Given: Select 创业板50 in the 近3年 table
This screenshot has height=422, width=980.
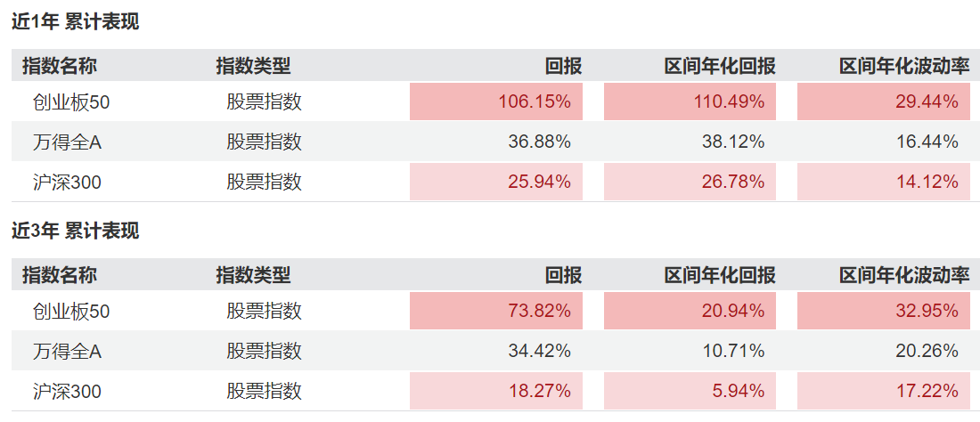Looking at the screenshot, I should point(71,312).
